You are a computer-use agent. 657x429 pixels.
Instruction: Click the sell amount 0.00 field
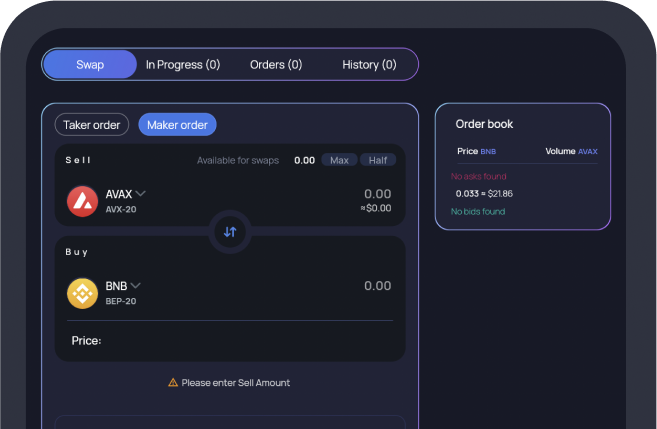378,194
